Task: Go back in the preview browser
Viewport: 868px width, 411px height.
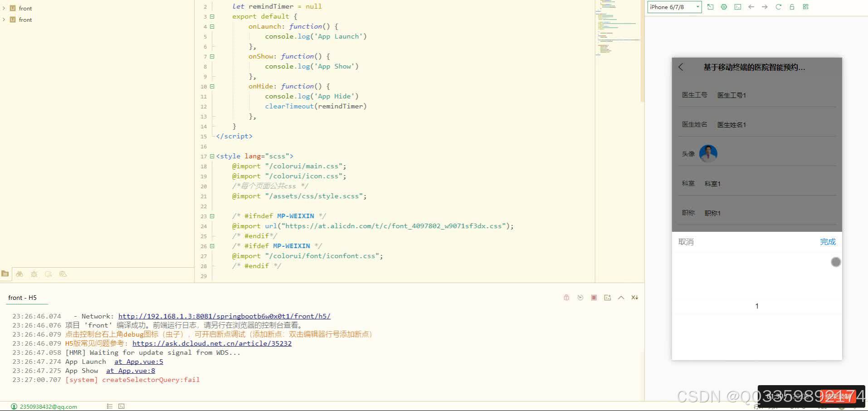Action: tap(751, 7)
